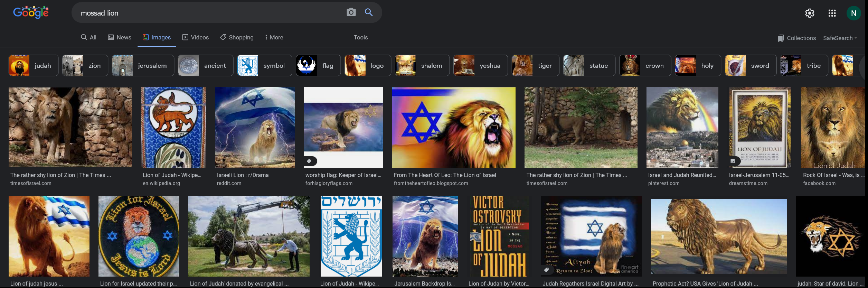Open the reddit.com source link

click(x=229, y=183)
